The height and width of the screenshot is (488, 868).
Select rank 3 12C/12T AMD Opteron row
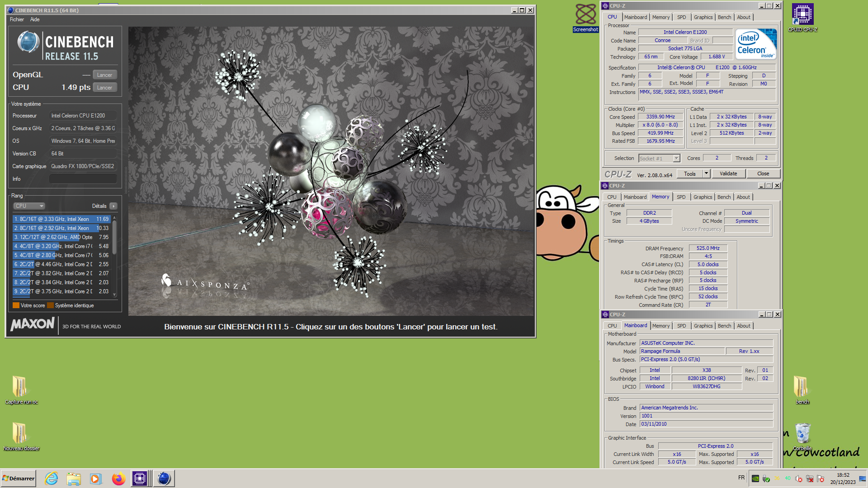[61, 237]
